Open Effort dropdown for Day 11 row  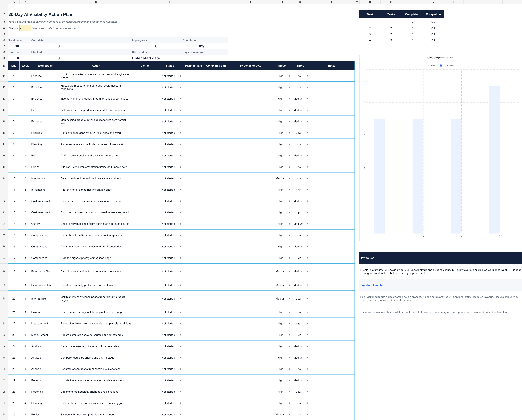pyautogui.click(x=307, y=190)
